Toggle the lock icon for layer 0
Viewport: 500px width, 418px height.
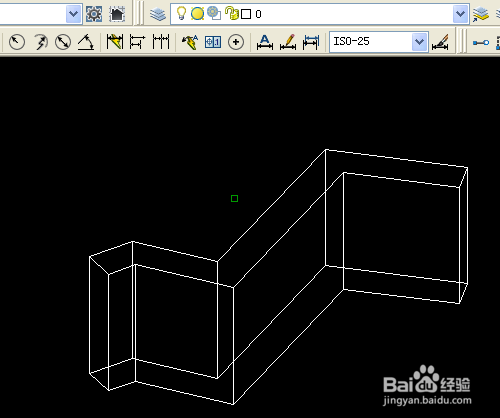(x=232, y=14)
